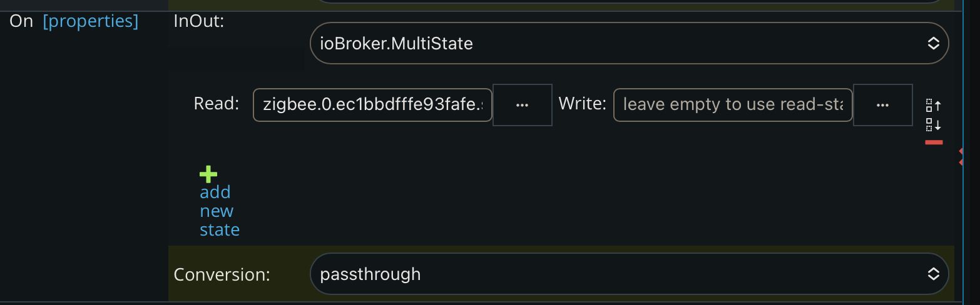The width and height of the screenshot is (980, 305).
Task: Click the add new state link
Action: coord(220,211)
